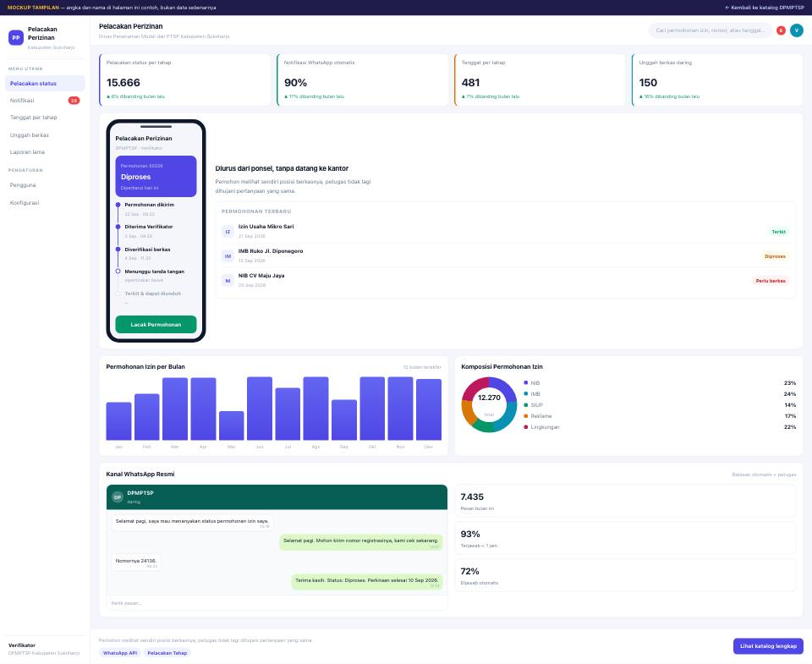The height and width of the screenshot is (664, 812).
Task: Click the Lacak Permohonan button on phone
Action: 156,324
